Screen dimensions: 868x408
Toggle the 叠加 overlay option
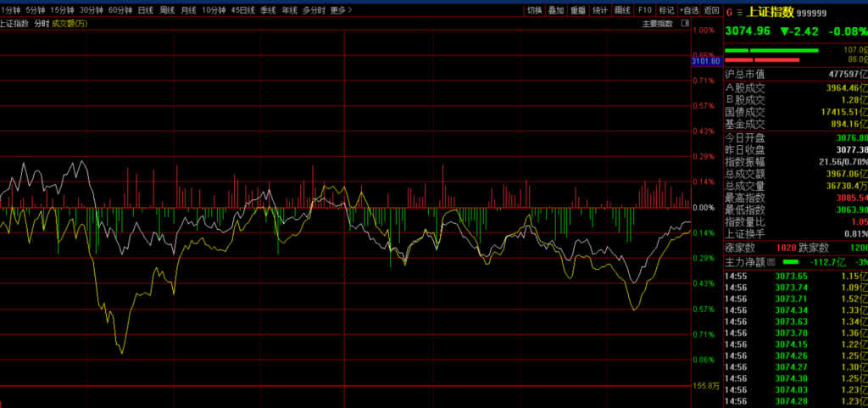coord(556,10)
